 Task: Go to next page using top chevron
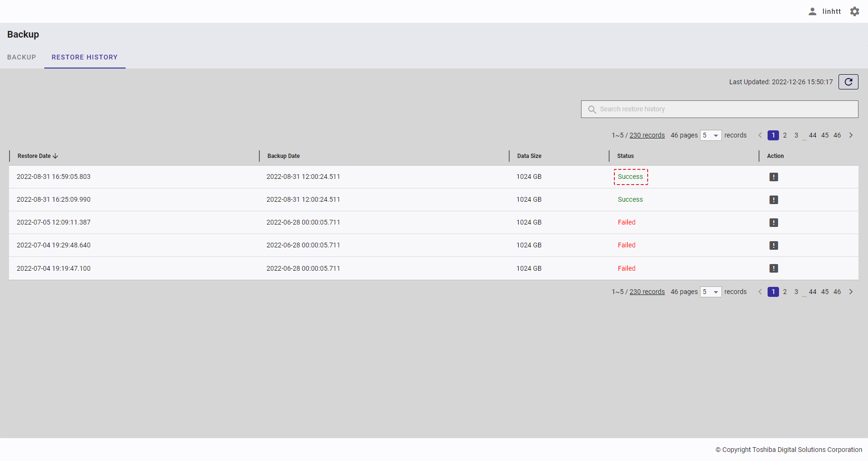851,135
